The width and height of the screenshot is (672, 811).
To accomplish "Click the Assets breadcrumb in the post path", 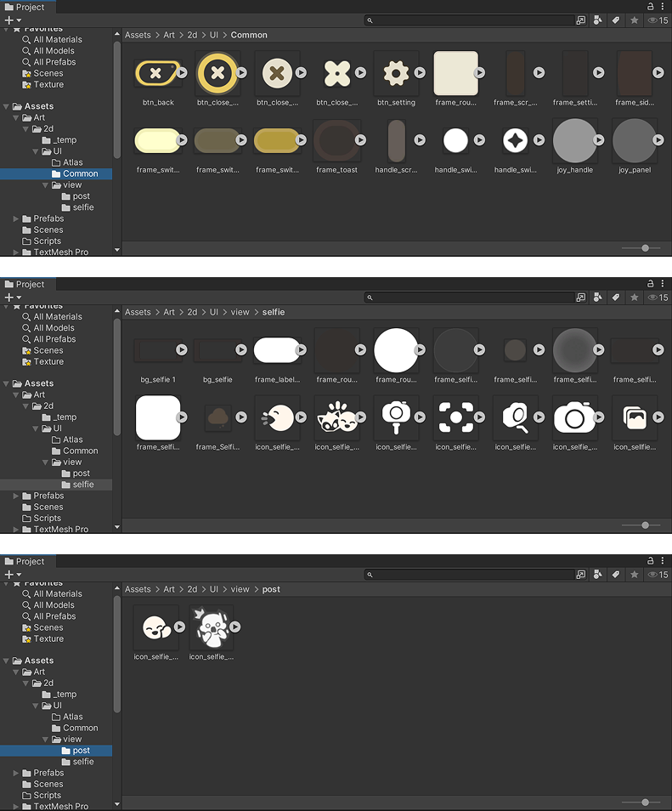I will (x=138, y=590).
